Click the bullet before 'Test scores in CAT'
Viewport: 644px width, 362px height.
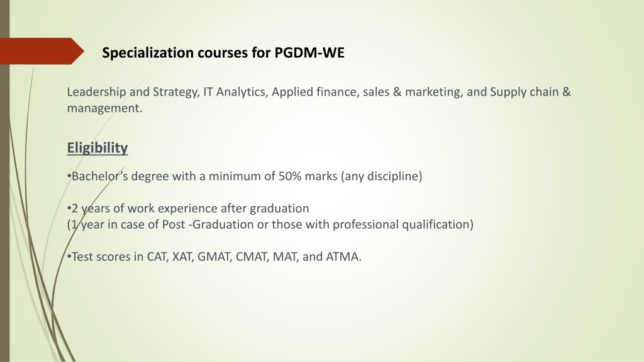[x=69, y=257]
